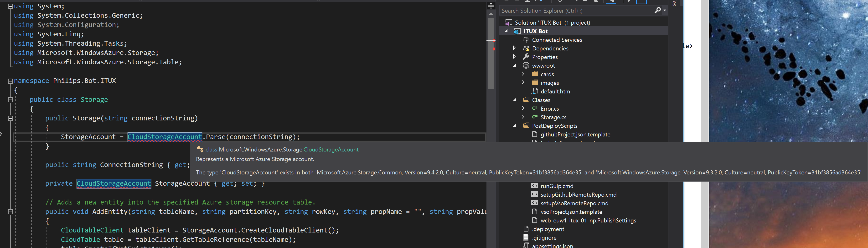Click the search magnifier icon in Solution Explorer
Screen dimensions: 868x248
point(657,11)
